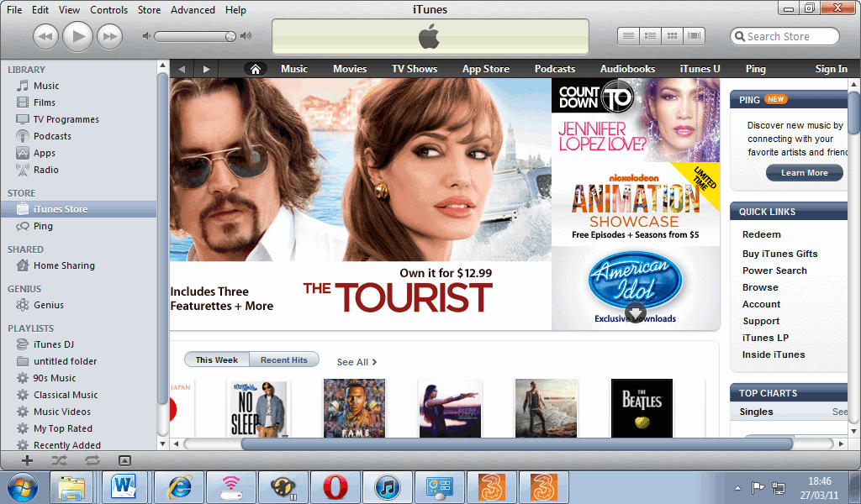Go forward with store forward arrow

click(x=207, y=69)
